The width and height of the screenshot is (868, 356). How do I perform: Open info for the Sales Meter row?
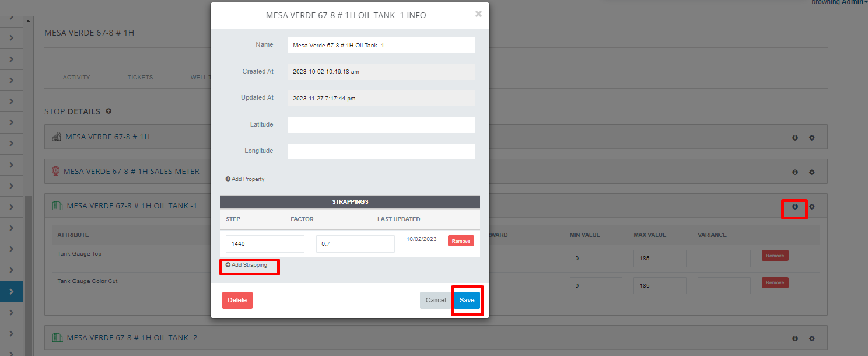[794, 172]
